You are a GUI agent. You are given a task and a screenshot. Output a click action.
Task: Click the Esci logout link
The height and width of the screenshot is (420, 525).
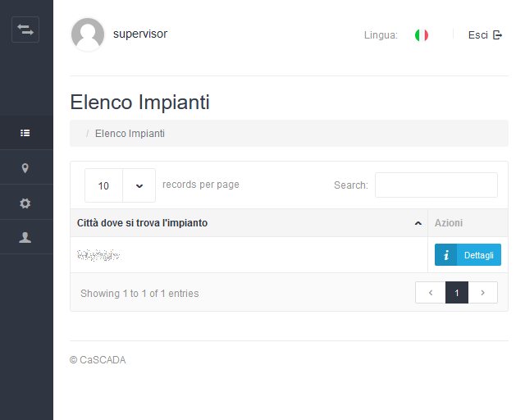[485, 34]
